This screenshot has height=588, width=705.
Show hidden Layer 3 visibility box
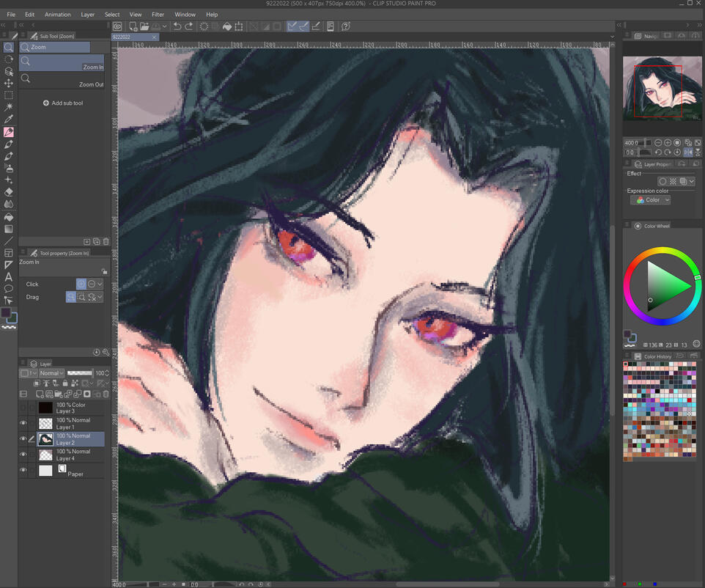23,408
